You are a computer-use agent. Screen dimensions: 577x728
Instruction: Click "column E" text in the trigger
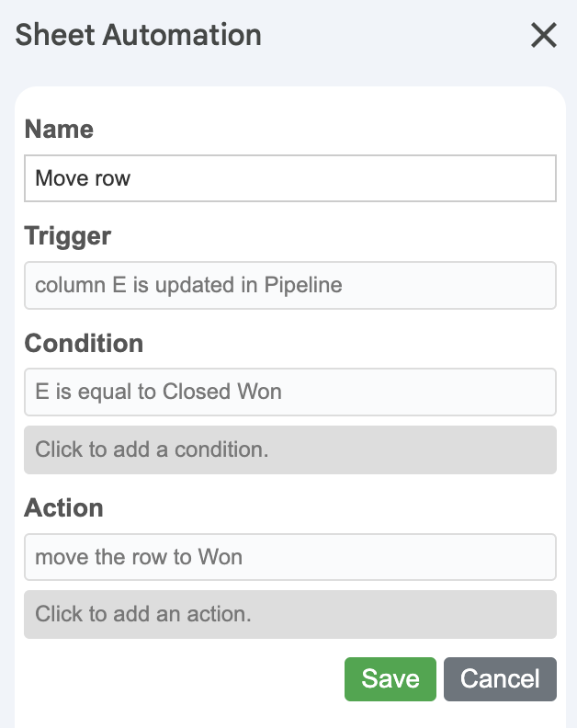(80, 285)
